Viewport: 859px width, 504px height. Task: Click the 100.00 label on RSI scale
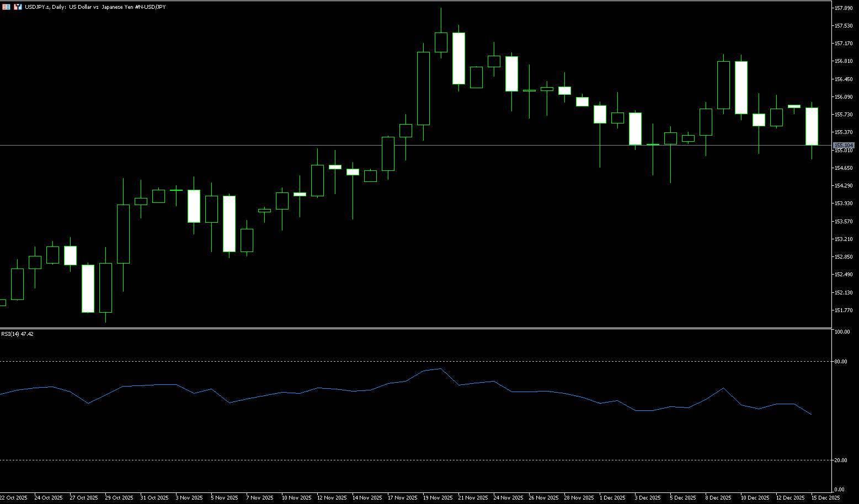(x=842, y=332)
